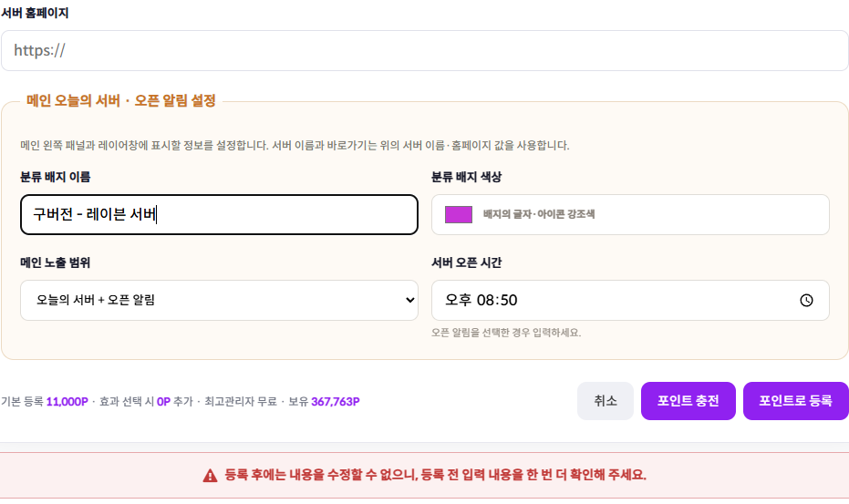
Task: Select the minutes 50 in open time
Action: coord(508,300)
